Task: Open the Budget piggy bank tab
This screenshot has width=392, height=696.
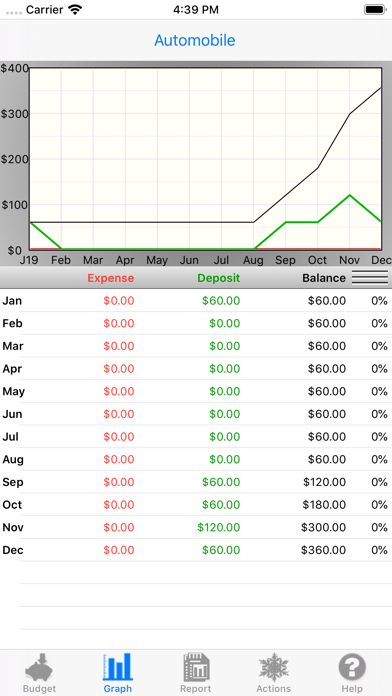Action: click(x=39, y=672)
